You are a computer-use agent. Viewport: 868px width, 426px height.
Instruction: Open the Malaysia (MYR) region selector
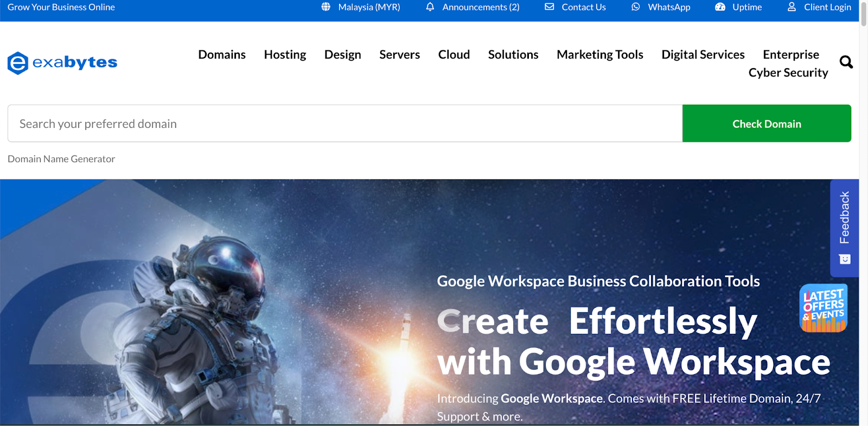tap(369, 7)
